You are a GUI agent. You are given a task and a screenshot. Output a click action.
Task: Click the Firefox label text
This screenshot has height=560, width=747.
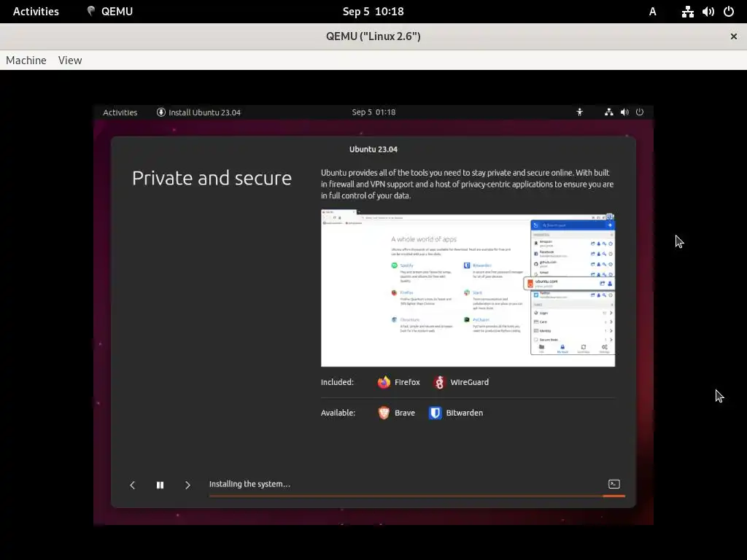click(407, 382)
